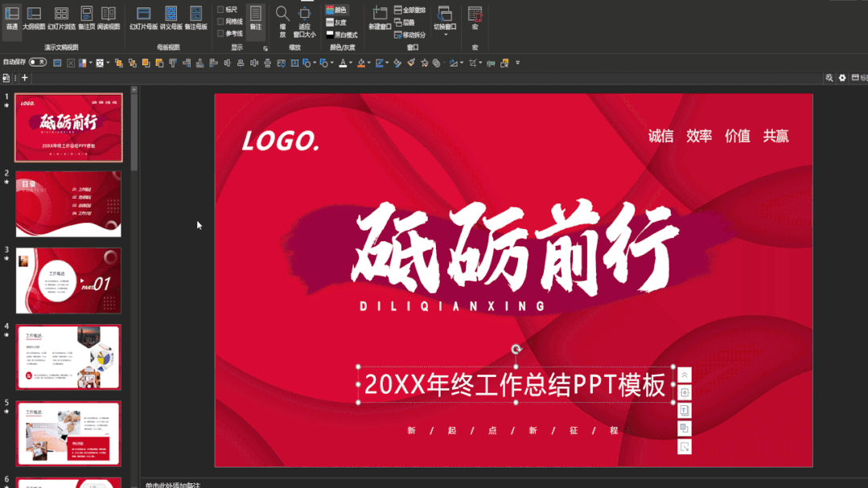Click the collapse chevron on floating side toolbar
The image size is (868, 488).
point(685,375)
